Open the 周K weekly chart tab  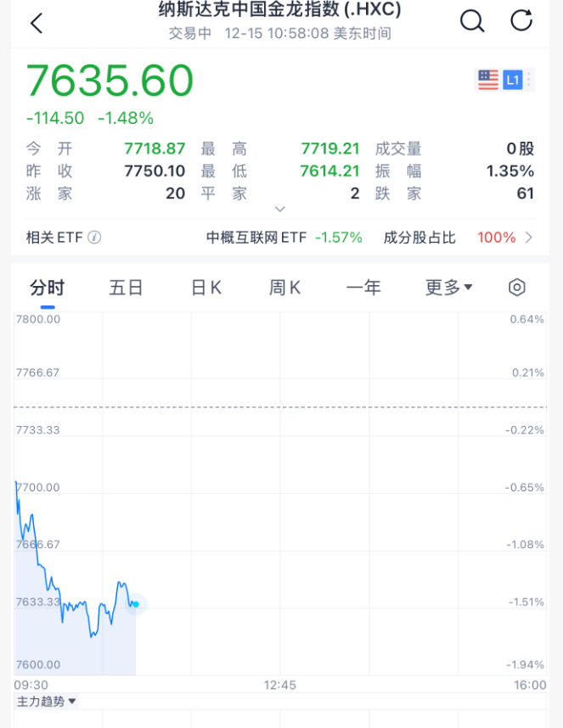[x=284, y=288]
